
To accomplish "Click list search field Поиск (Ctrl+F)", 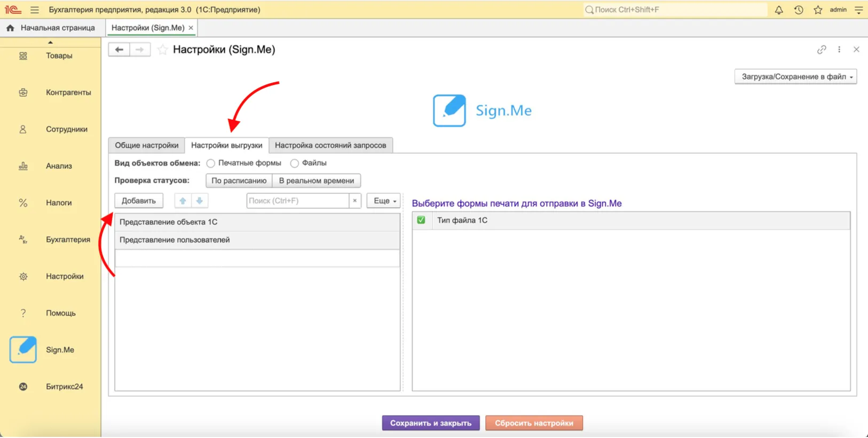I will coord(297,201).
